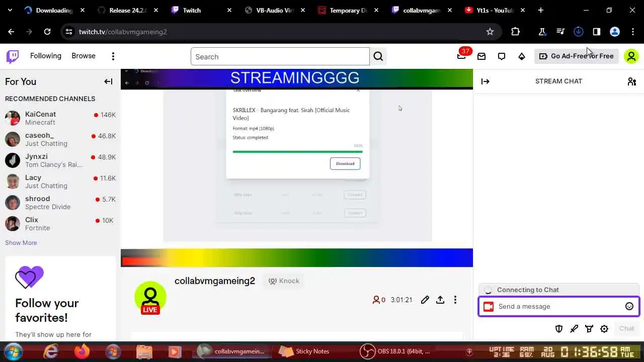Viewport: 644px width, 362px height.
Task: Expand Show More recommended channels
Action: pos(21,243)
